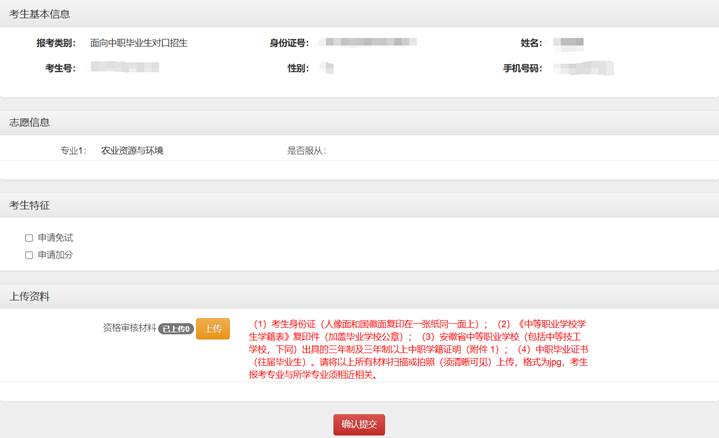Click the 志愿信息 section header
Viewport: 719px width, 438px height.
coord(30,122)
